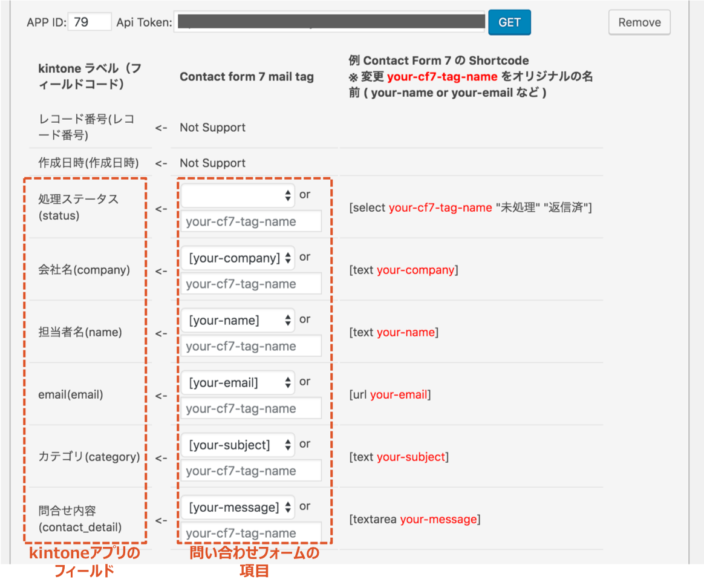Open the dropdown showing [your-company]
This screenshot has height=588, width=704.
pyautogui.click(x=237, y=257)
